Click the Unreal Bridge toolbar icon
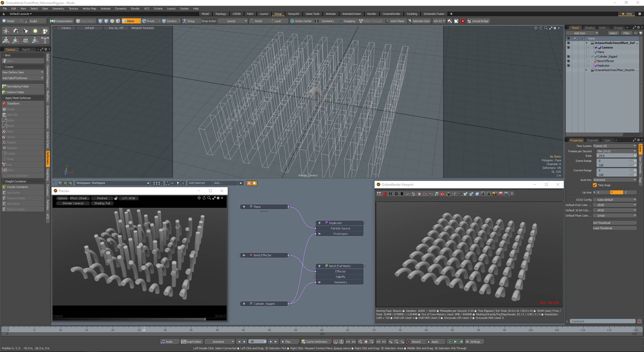Image resolution: width=644 pixels, height=352 pixels. click(x=469, y=21)
